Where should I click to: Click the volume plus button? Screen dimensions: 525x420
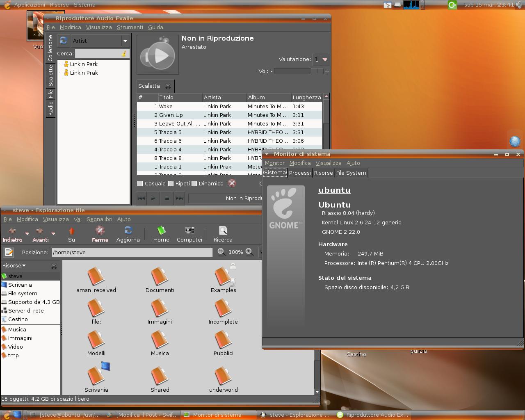point(327,71)
